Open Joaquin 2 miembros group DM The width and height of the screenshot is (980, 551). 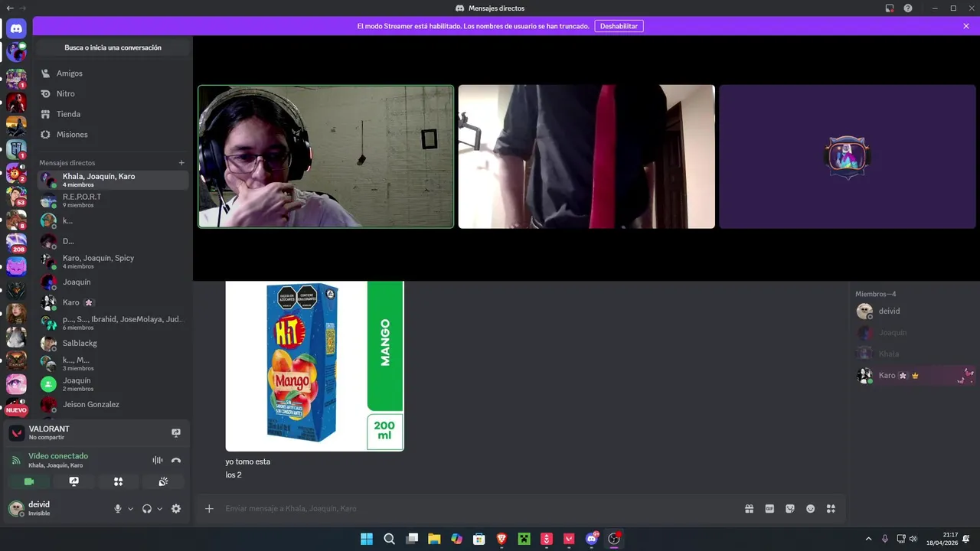[113, 384]
